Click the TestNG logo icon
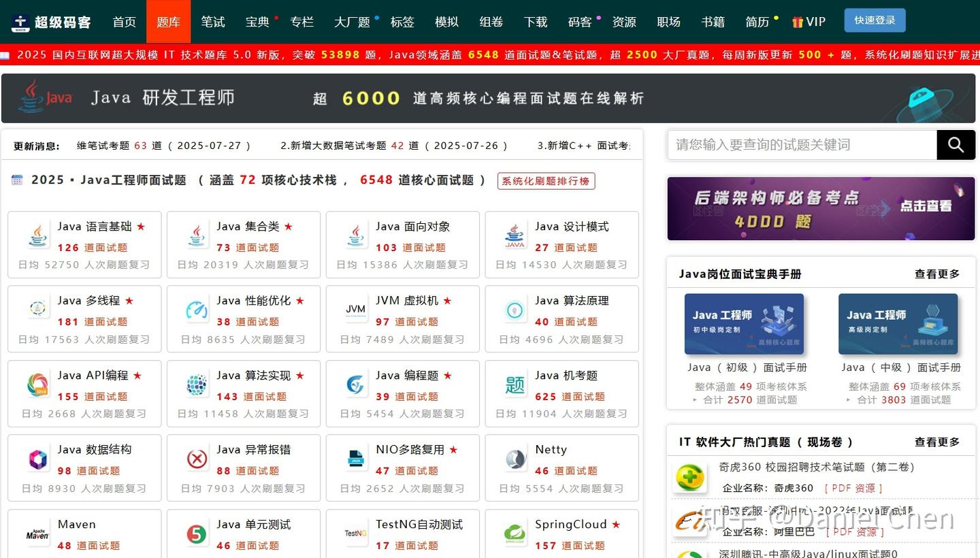 (x=355, y=534)
